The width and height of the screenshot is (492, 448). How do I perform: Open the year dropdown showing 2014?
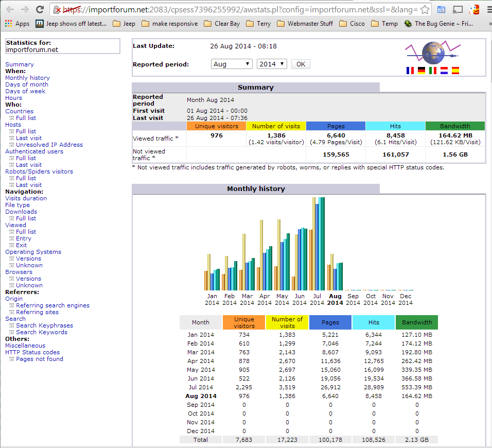click(x=272, y=64)
